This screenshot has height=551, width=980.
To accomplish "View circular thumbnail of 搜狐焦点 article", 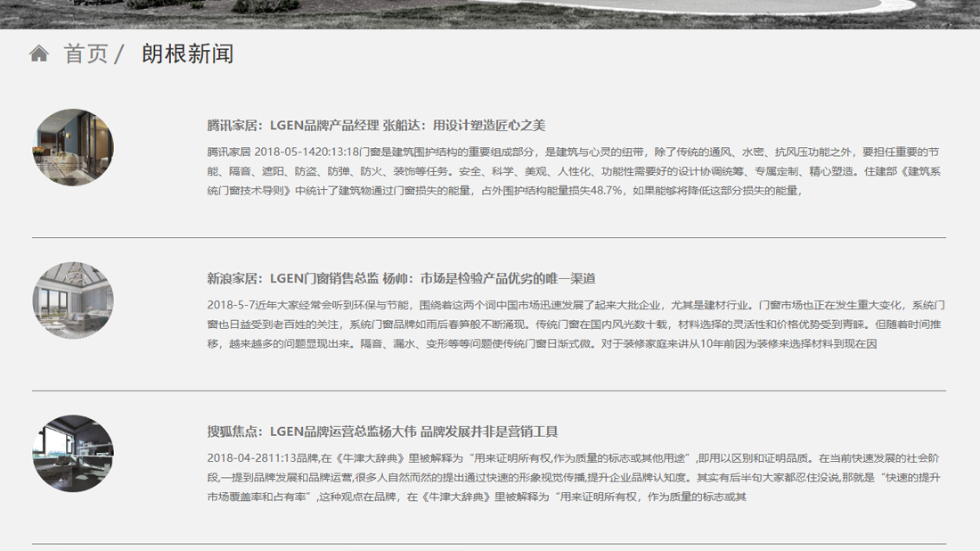I will click(x=73, y=454).
